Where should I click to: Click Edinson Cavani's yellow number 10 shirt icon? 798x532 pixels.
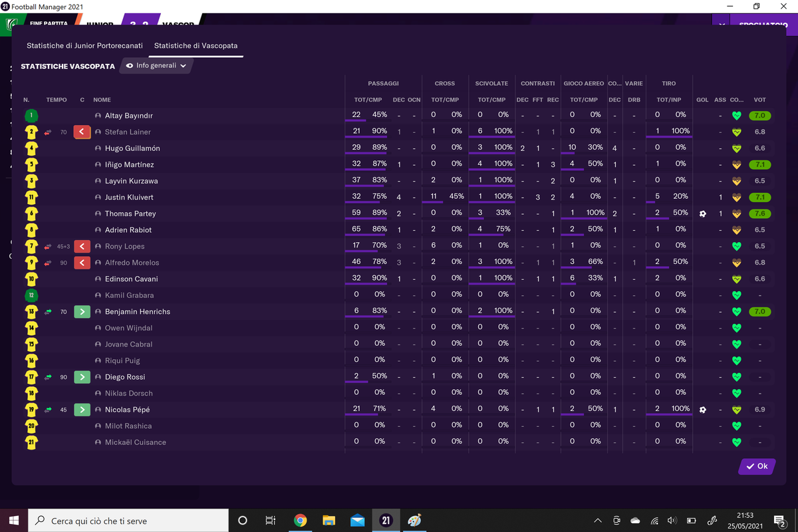pyautogui.click(x=31, y=279)
